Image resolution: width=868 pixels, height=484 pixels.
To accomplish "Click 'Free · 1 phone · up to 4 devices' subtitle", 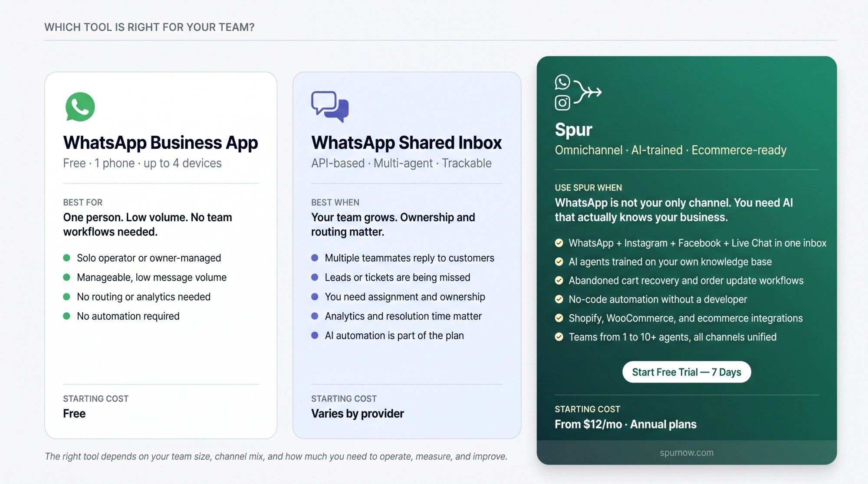I will [x=142, y=164].
